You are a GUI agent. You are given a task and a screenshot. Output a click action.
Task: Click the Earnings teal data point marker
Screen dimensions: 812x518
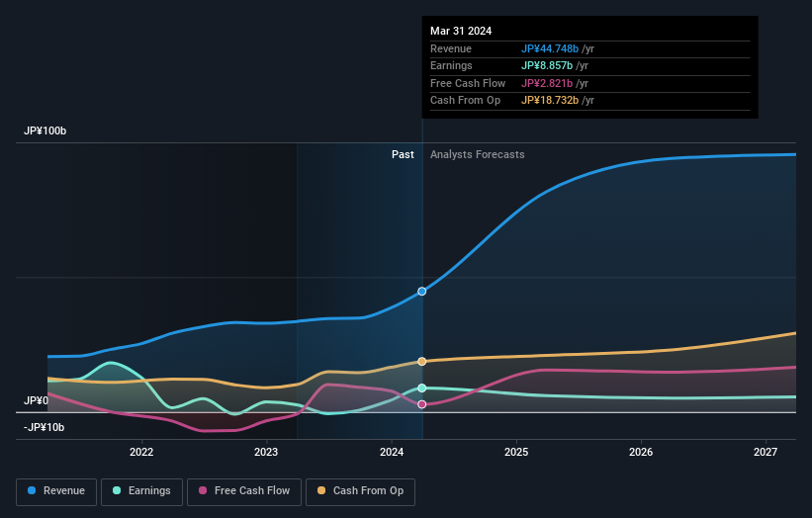pos(422,388)
